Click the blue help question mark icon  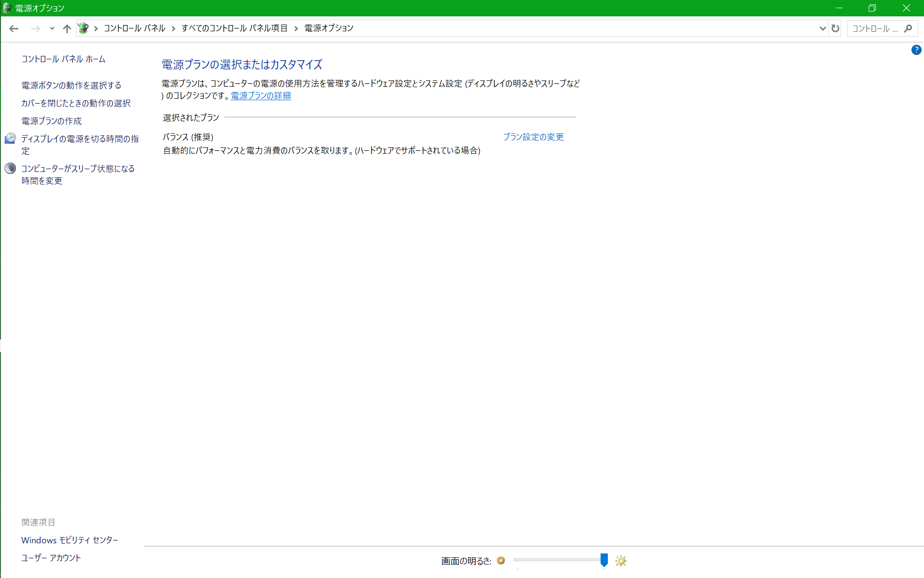[x=916, y=50]
